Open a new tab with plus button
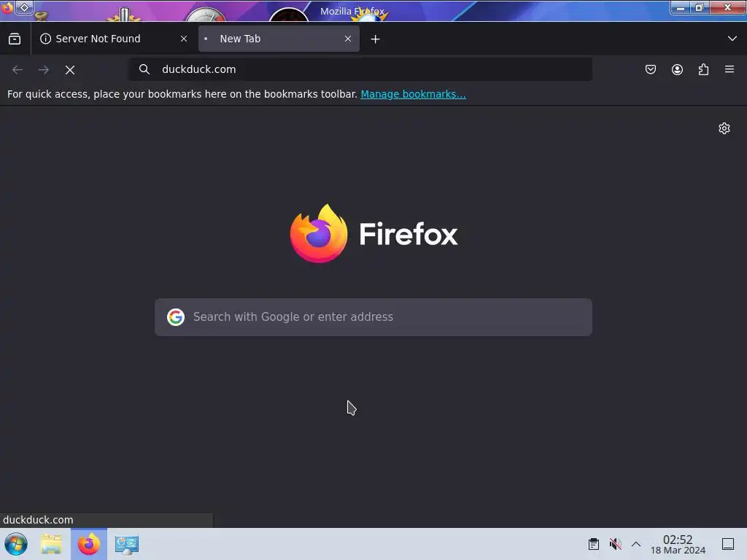The image size is (747, 560). click(376, 39)
